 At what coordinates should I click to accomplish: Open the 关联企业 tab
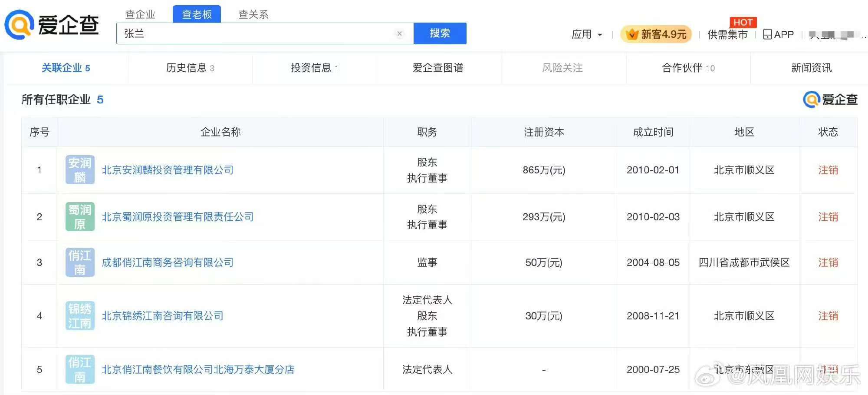click(x=66, y=68)
